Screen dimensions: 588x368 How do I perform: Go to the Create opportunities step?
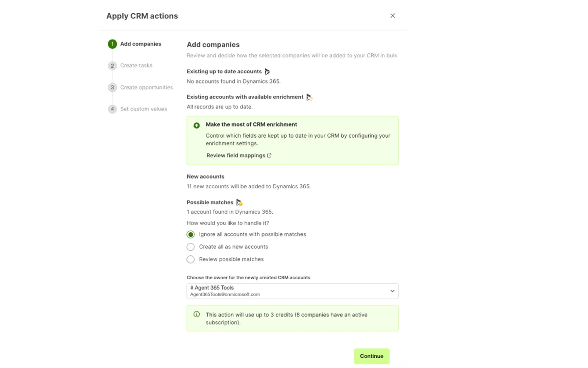[x=147, y=87]
